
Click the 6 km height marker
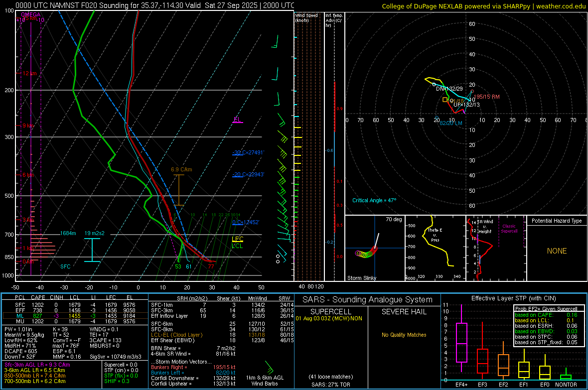[x=28, y=175]
